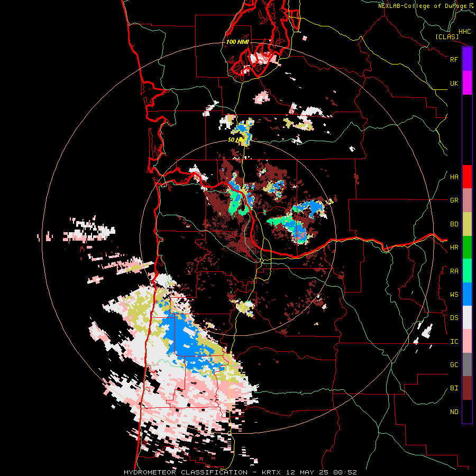Click the [CLAS] units label
This screenshot has width=476, height=476.
[x=447, y=37]
